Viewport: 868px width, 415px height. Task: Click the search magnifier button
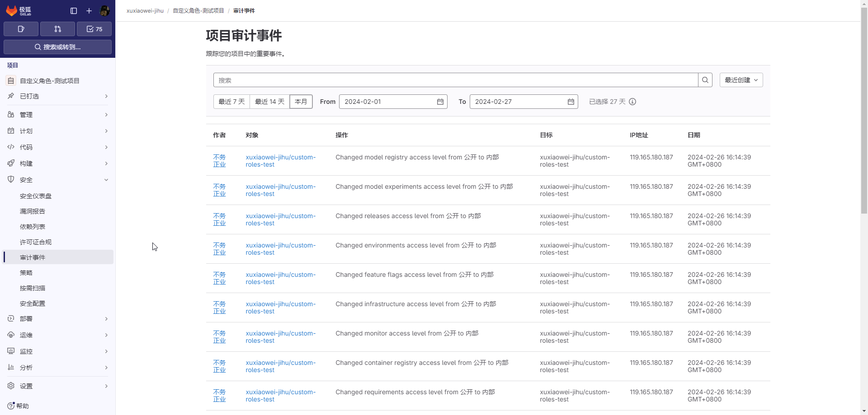(x=705, y=80)
